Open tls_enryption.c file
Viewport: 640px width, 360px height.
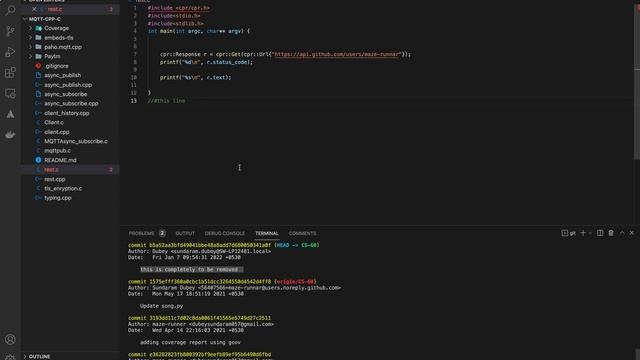63,189
